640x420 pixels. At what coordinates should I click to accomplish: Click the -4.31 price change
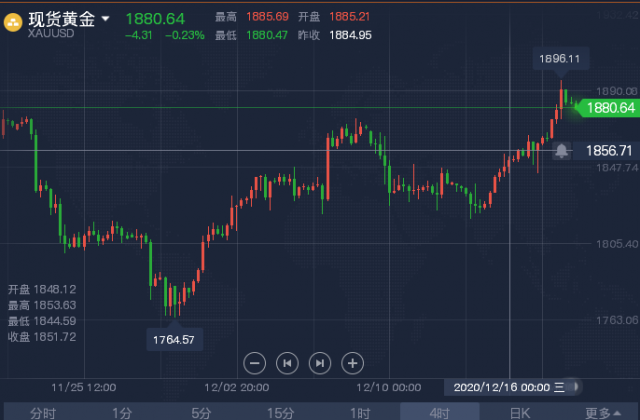(139, 36)
